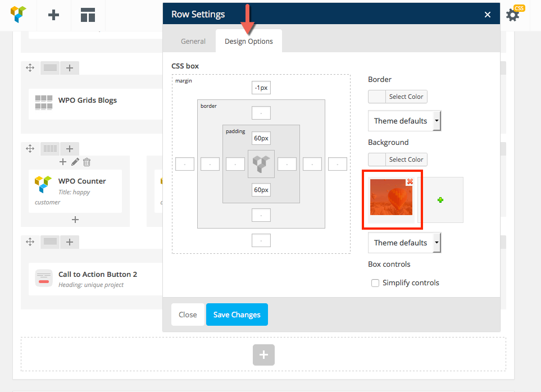Expand the Border style Theme defaults dropdown

(x=404, y=121)
